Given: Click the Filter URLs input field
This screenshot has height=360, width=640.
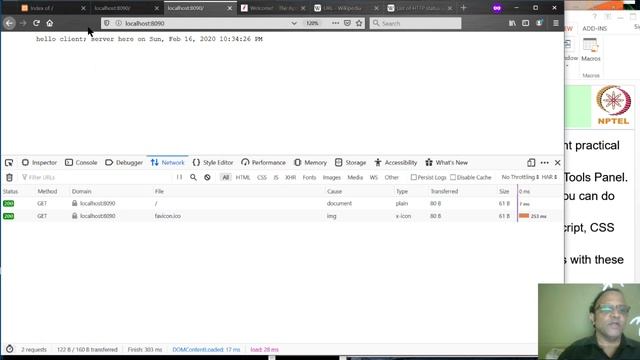Looking at the screenshot, I should [x=96, y=177].
